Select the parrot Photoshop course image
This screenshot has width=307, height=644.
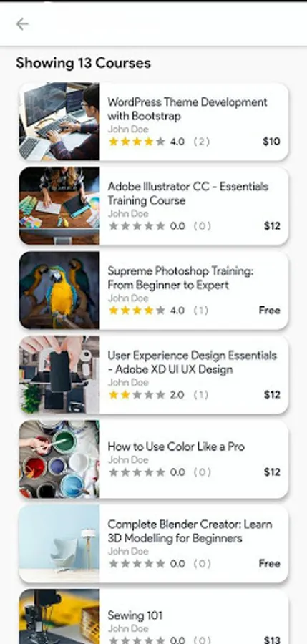click(59, 291)
